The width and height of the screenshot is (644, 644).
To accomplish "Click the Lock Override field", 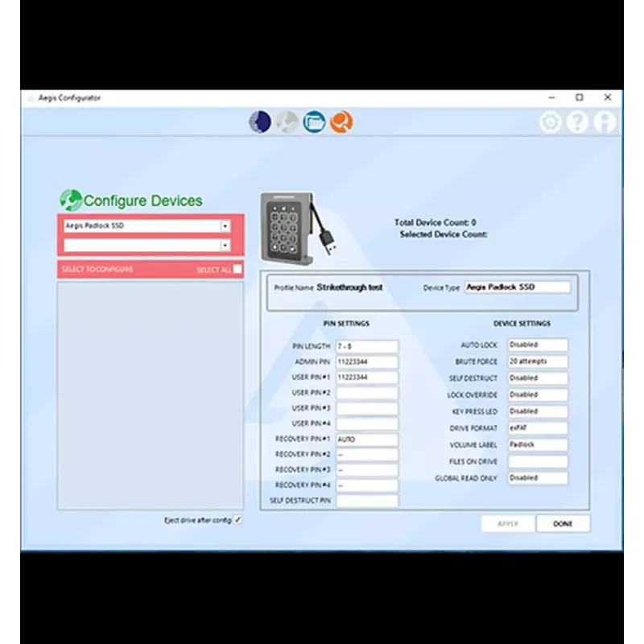I will pyautogui.click(x=538, y=394).
